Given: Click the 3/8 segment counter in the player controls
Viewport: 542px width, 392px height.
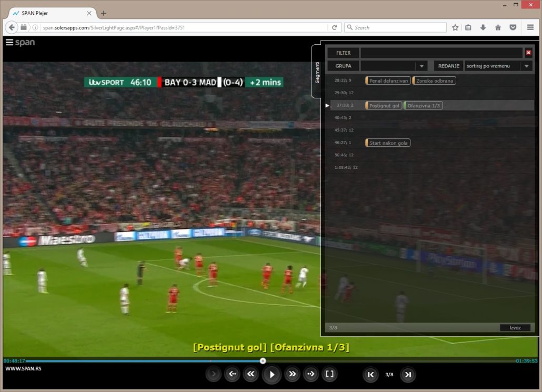Looking at the screenshot, I should pos(389,374).
